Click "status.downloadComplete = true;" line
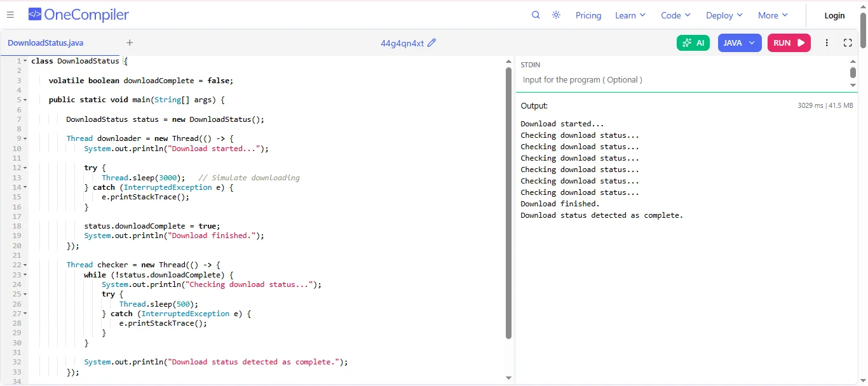The image size is (868, 386). point(153,226)
